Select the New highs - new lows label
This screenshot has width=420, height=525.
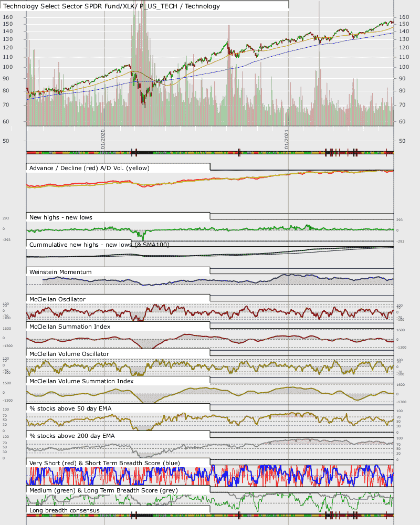pyautogui.click(x=60, y=217)
